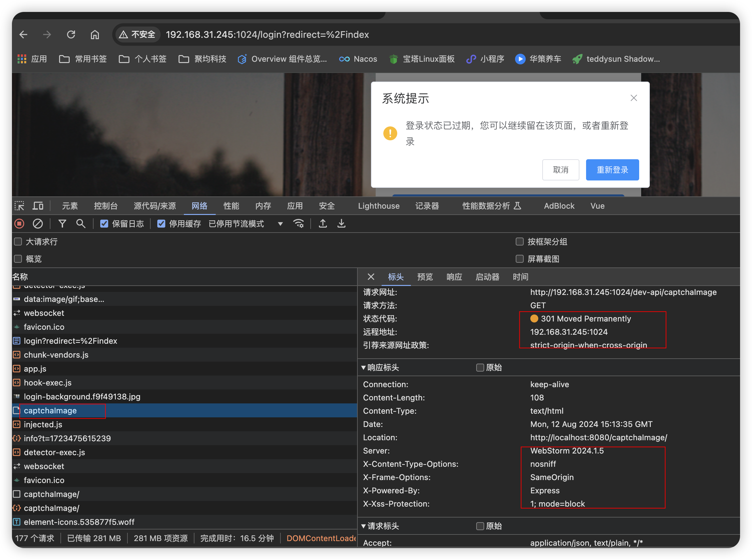The height and width of the screenshot is (560, 752).
Task: Click the 重新登录 button
Action: pyautogui.click(x=612, y=170)
